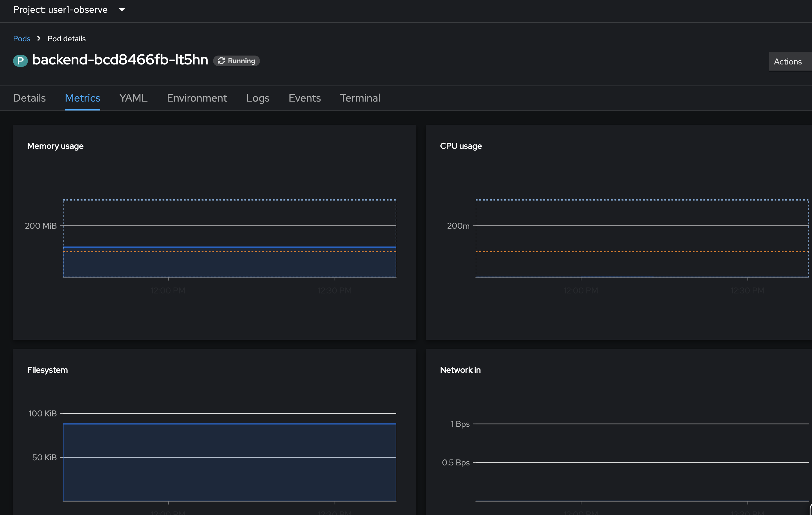
Task: Open the Project user1-observe dropdown
Action: 69,10
